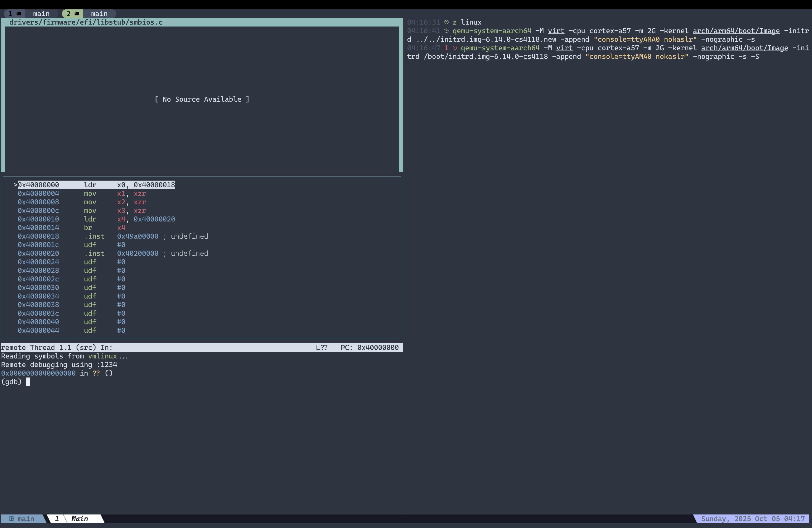Click terminal icon in tab 1

[x=19, y=14]
